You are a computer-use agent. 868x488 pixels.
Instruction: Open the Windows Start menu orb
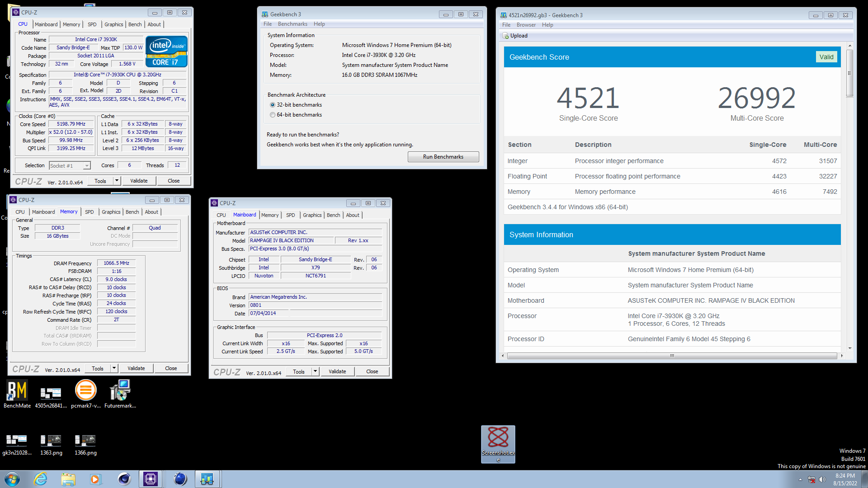[12, 479]
